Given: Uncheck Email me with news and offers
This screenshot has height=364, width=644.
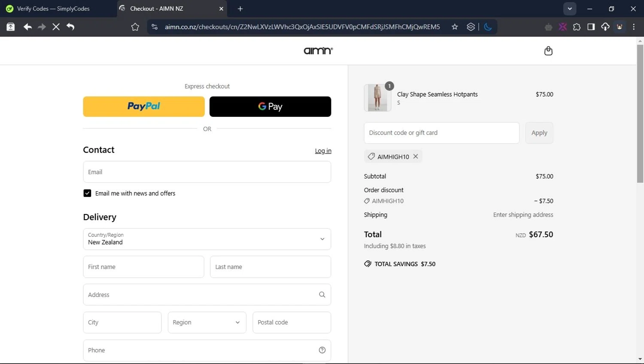Looking at the screenshot, I should coord(87,193).
